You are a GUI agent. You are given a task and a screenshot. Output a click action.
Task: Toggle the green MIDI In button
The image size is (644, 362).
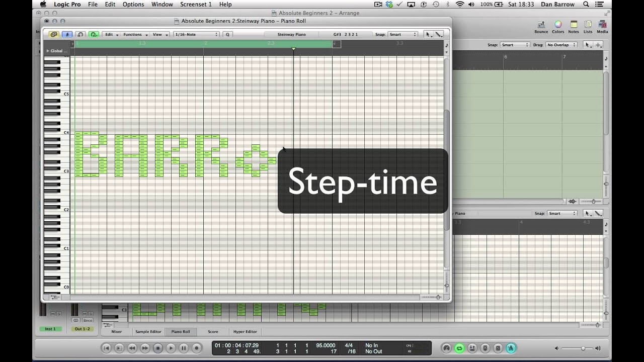94,35
